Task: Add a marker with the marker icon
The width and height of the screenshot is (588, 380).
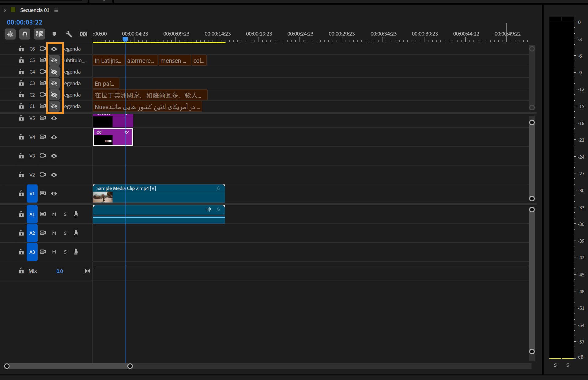Action: (54, 34)
